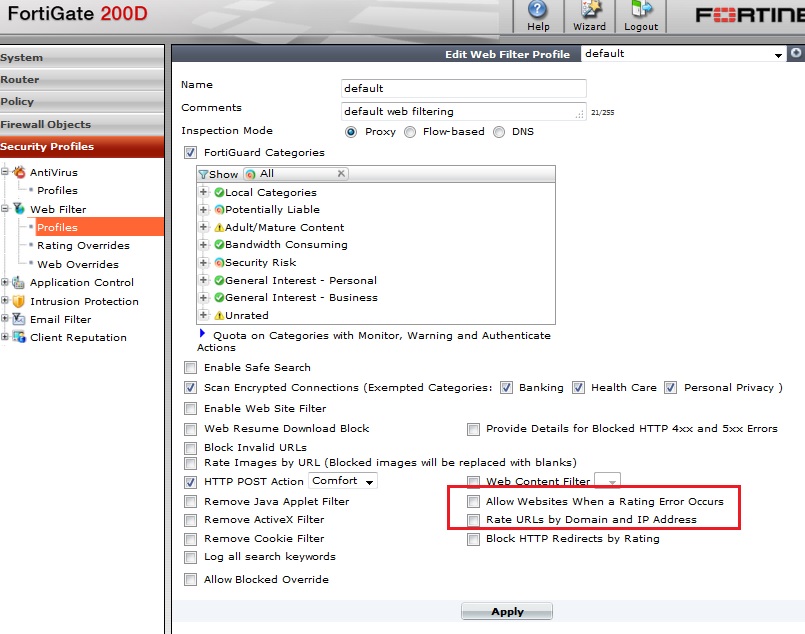805x634 pixels.
Task: Expand Security Risk node
Action: pos(203,262)
